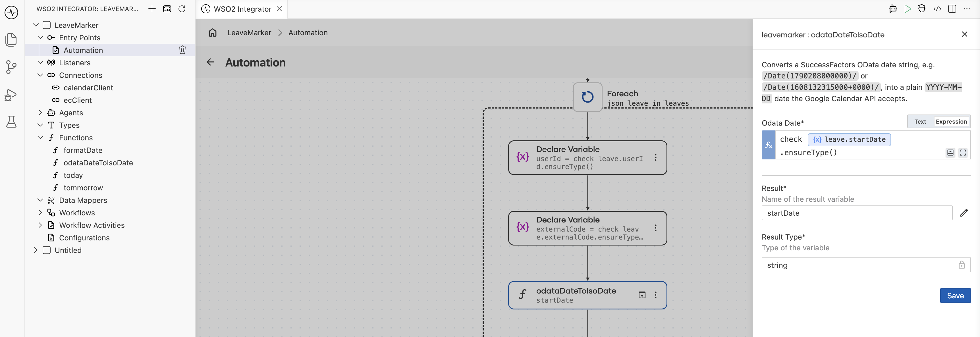Image resolution: width=980 pixels, height=337 pixels.
Task: Delete the Automation entry point with trash icon
Action: tap(182, 50)
